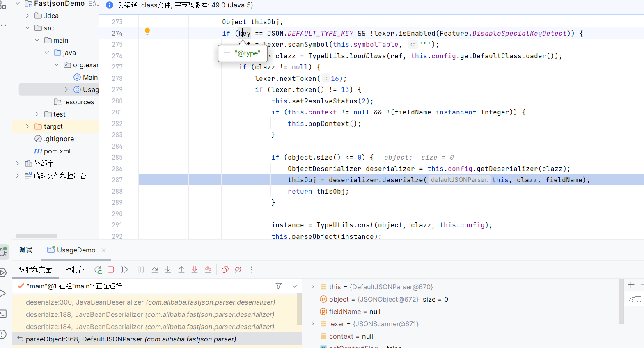This screenshot has height=348, width=644.
Task: Collapse the FastjsonDemo project root
Action: [x=18, y=3]
